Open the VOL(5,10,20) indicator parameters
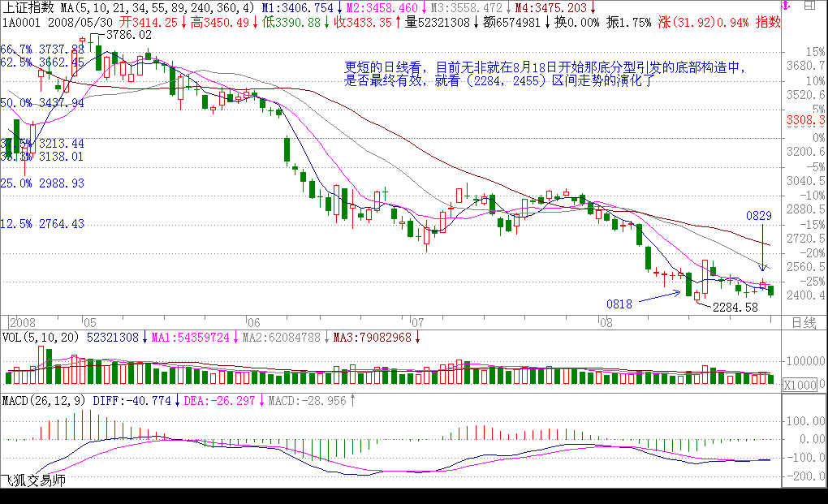The height and width of the screenshot is (504, 828). tap(41, 336)
